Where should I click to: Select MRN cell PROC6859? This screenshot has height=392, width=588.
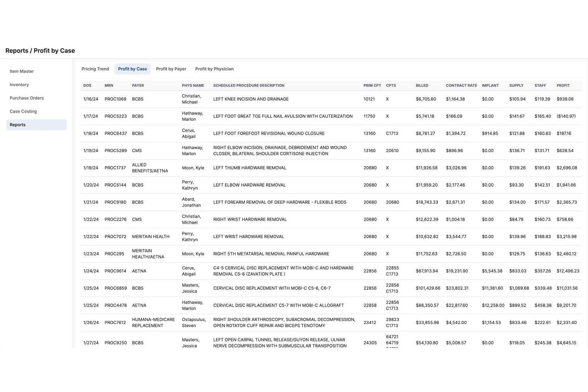pyautogui.click(x=116, y=288)
